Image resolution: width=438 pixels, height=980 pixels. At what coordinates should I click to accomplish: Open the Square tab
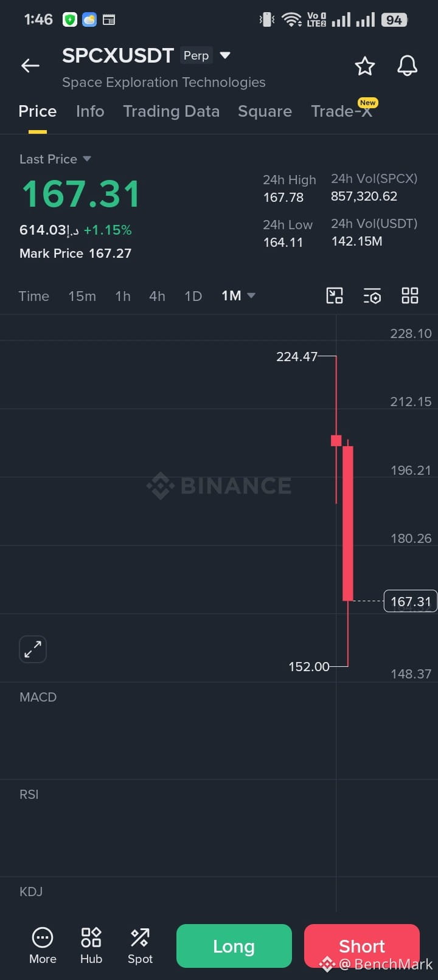coord(265,111)
